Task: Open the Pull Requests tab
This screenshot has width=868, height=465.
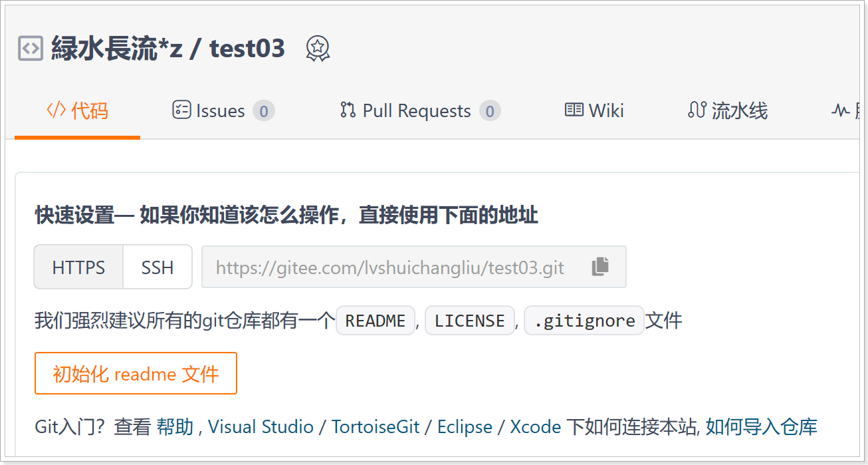Action: [x=417, y=111]
